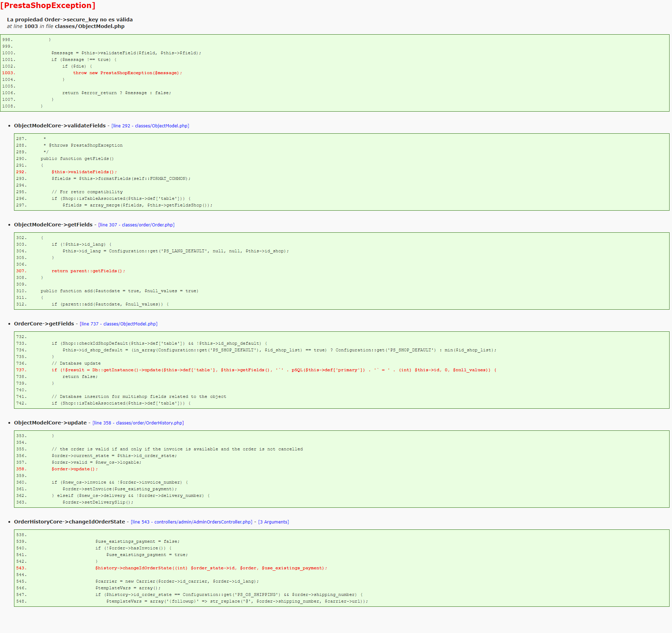
Task: Open the line 358 classes/order/OrderHistory.php link
Action: click(x=138, y=423)
